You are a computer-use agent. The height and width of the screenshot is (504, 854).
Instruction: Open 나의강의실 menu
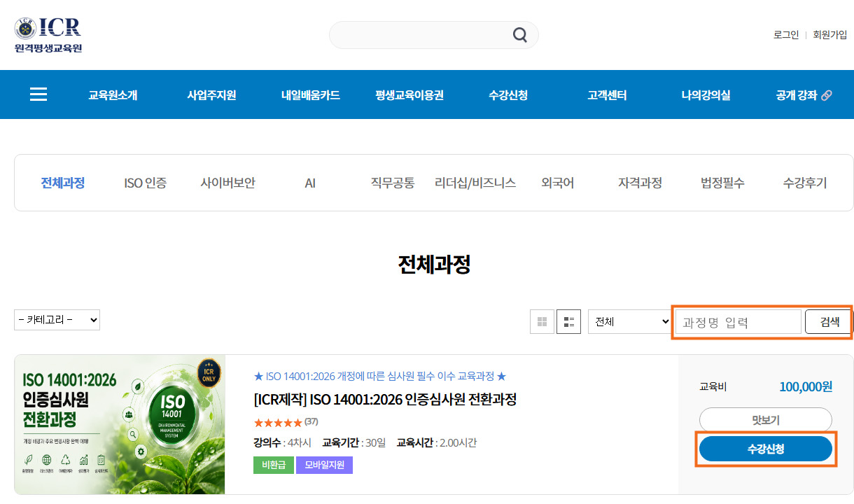tap(706, 95)
